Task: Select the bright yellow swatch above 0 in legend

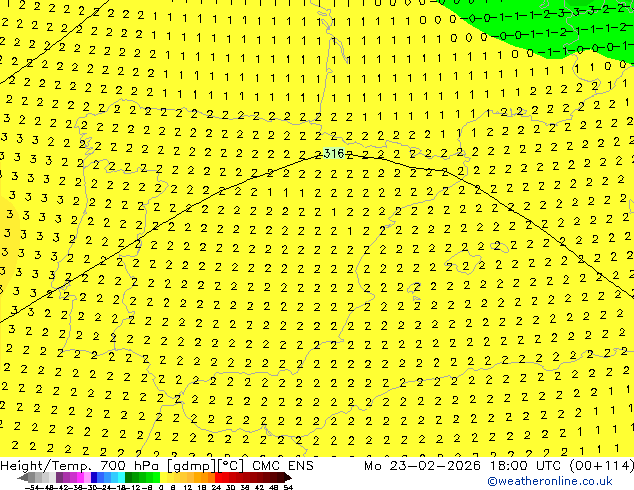Action: 163,477
